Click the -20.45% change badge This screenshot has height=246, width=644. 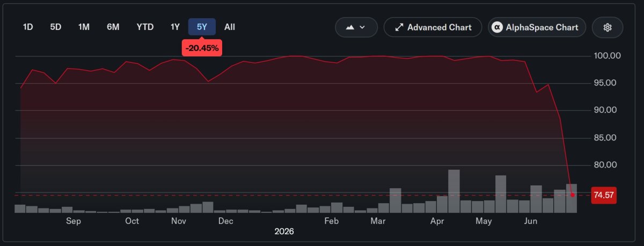202,48
